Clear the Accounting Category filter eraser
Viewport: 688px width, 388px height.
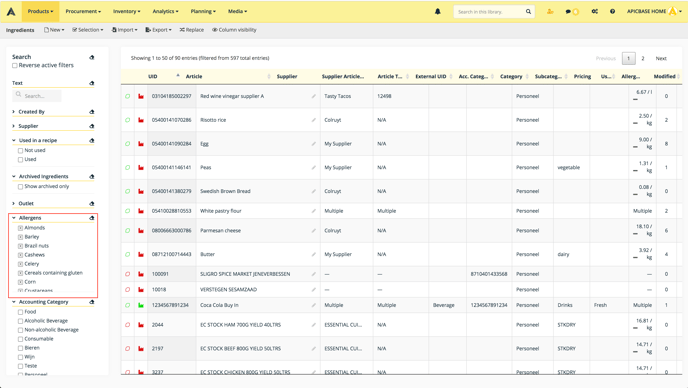92,302
